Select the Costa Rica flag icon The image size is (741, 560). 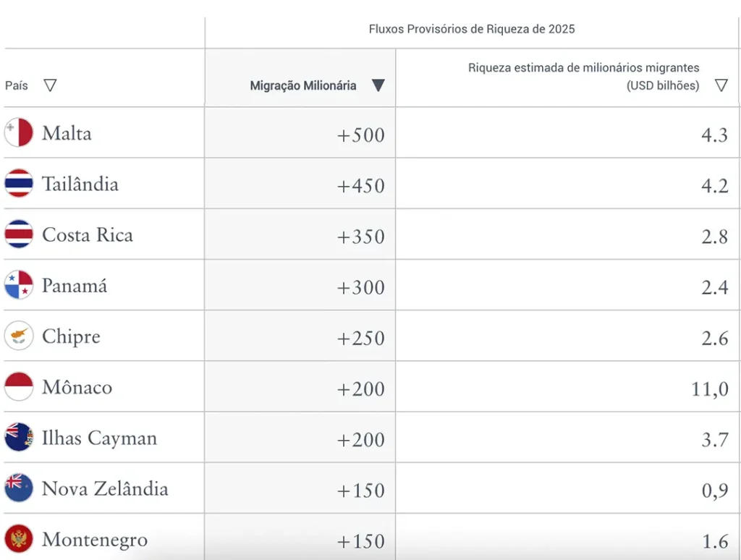tap(19, 234)
